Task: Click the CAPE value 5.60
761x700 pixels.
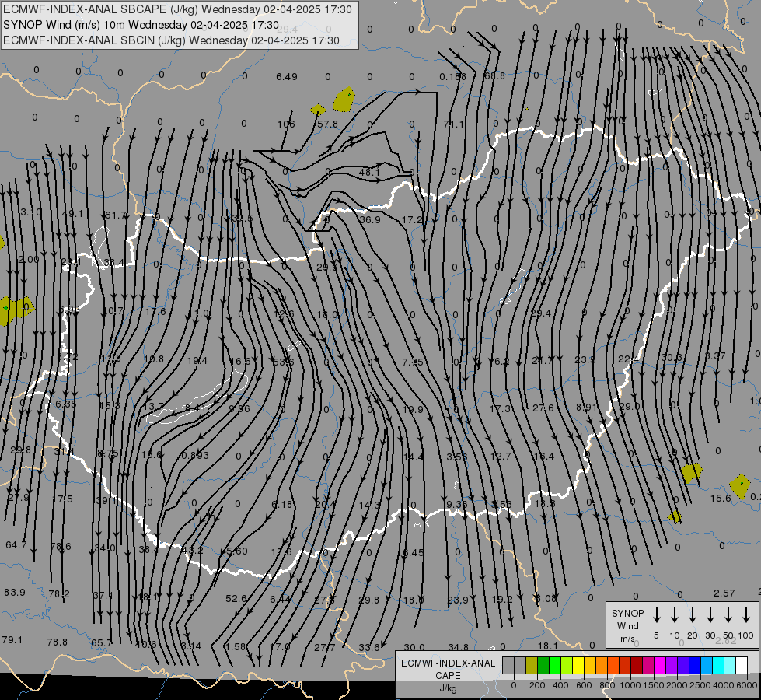Action: (237, 551)
